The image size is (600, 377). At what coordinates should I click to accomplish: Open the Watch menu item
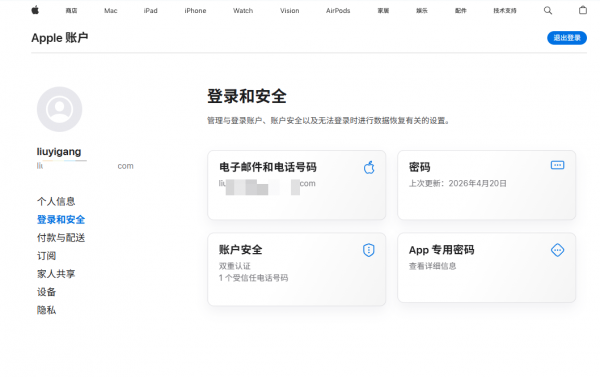point(243,11)
